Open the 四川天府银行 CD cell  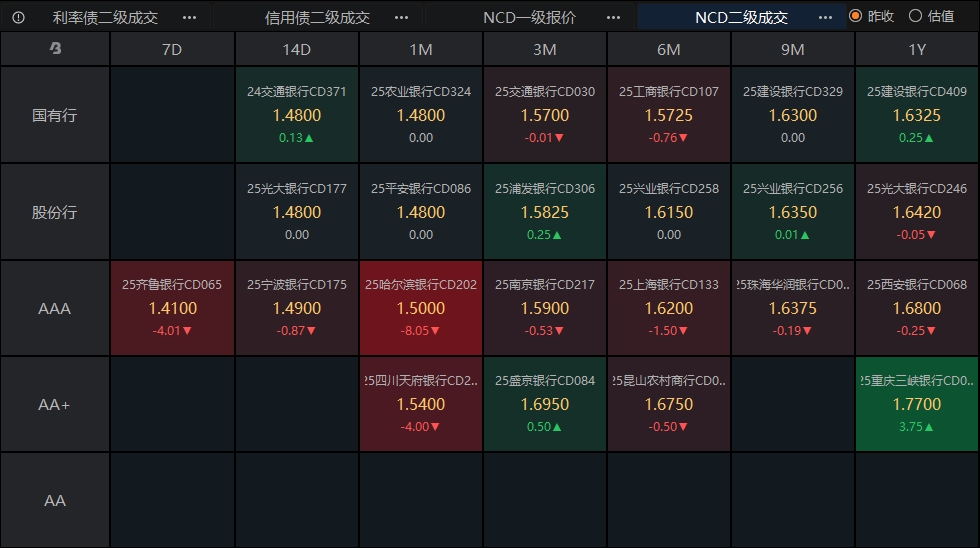pyautogui.click(x=421, y=404)
